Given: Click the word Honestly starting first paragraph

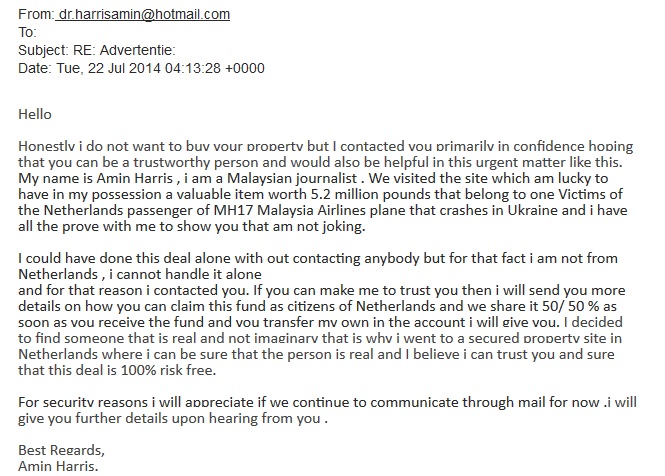Looking at the screenshot, I should 47,146.
